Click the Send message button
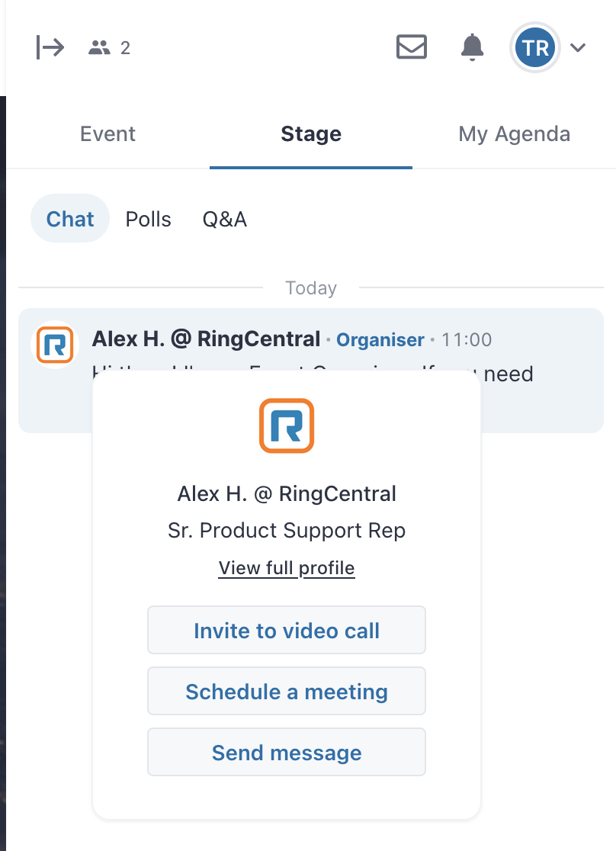This screenshot has height=851, width=616. tap(287, 752)
